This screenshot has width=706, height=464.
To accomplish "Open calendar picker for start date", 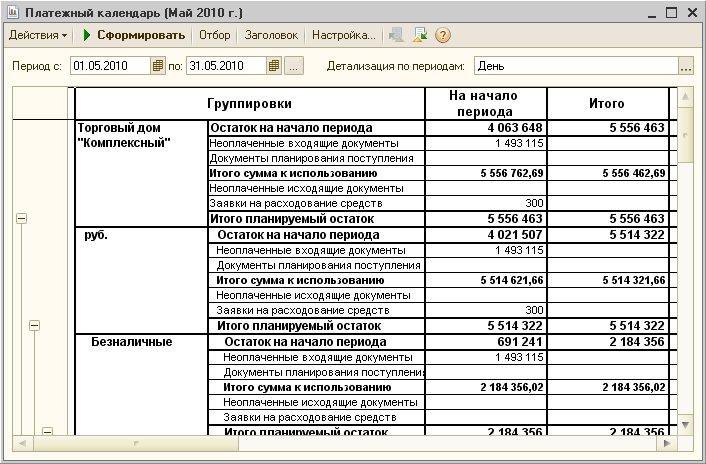I will [x=158, y=66].
